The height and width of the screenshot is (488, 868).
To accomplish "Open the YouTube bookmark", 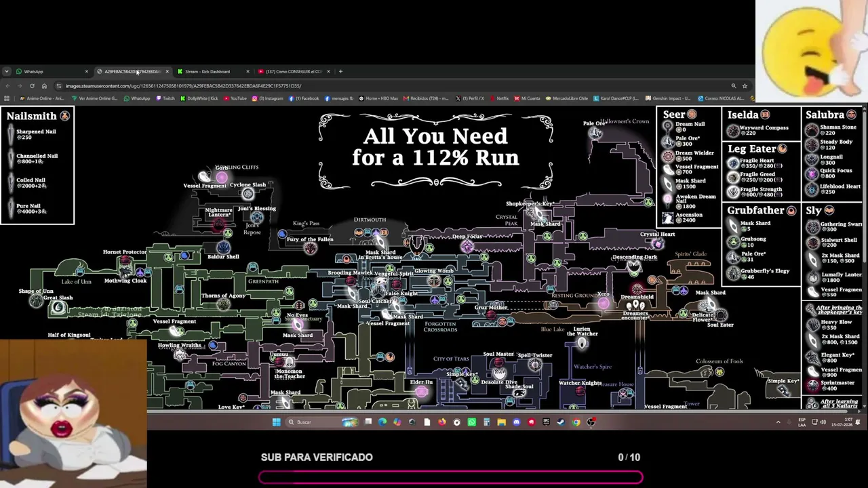I will click(235, 98).
